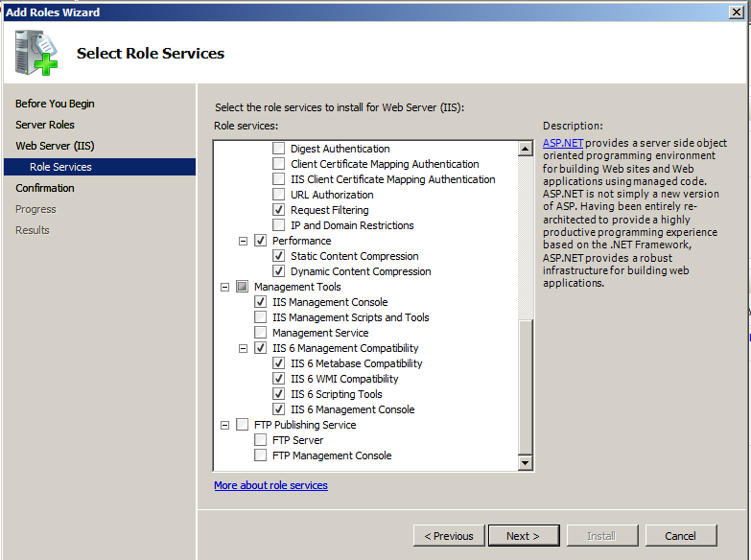Check FTP Publishing Service checkbox
This screenshot has height=560, width=751.
pyautogui.click(x=242, y=425)
